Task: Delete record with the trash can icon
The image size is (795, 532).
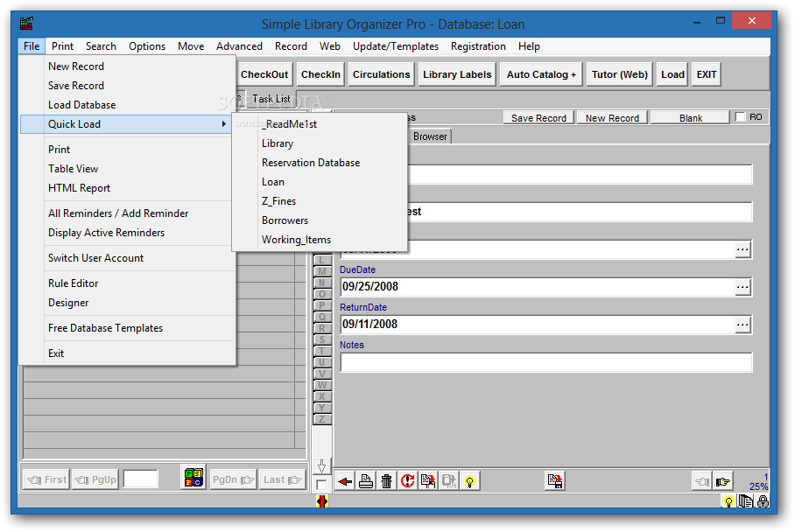Action: pos(387,481)
